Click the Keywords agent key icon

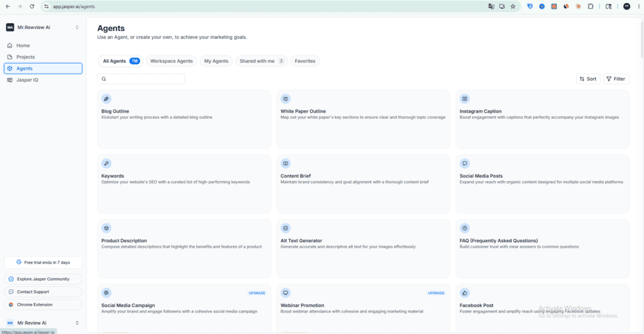click(106, 164)
